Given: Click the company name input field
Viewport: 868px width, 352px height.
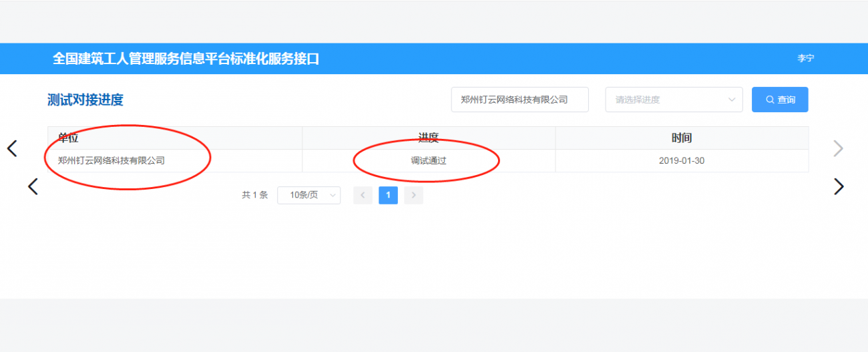Looking at the screenshot, I should [x=519, y=100].
